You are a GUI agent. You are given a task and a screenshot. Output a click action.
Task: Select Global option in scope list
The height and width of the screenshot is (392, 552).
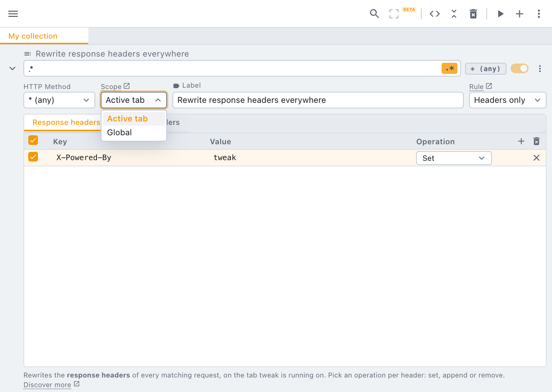[134, 133]
